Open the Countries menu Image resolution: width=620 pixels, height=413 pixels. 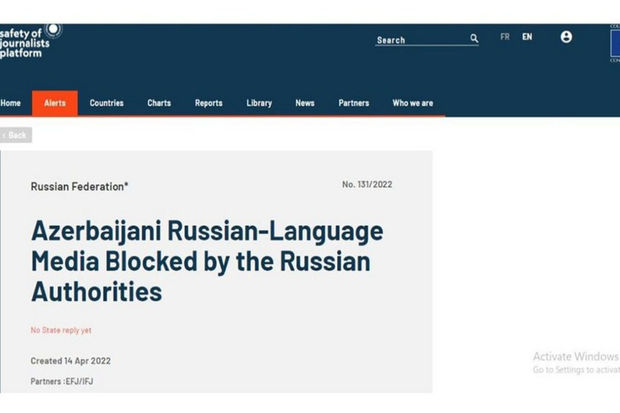[107, 103]
